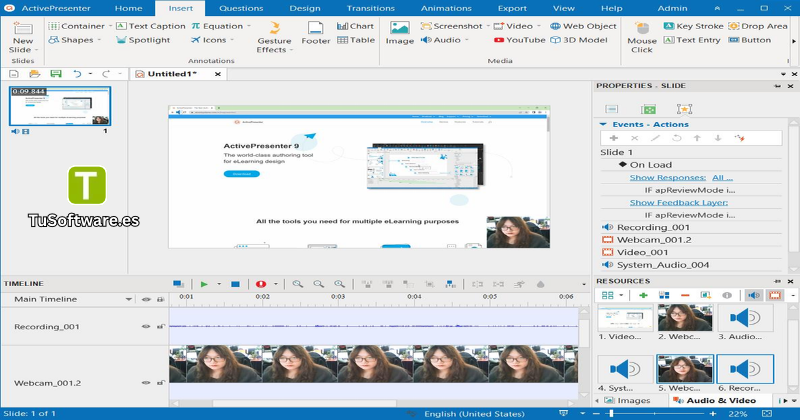Zoom out on the timeline
Screen dimensions: 800x420
coord(318,284)
